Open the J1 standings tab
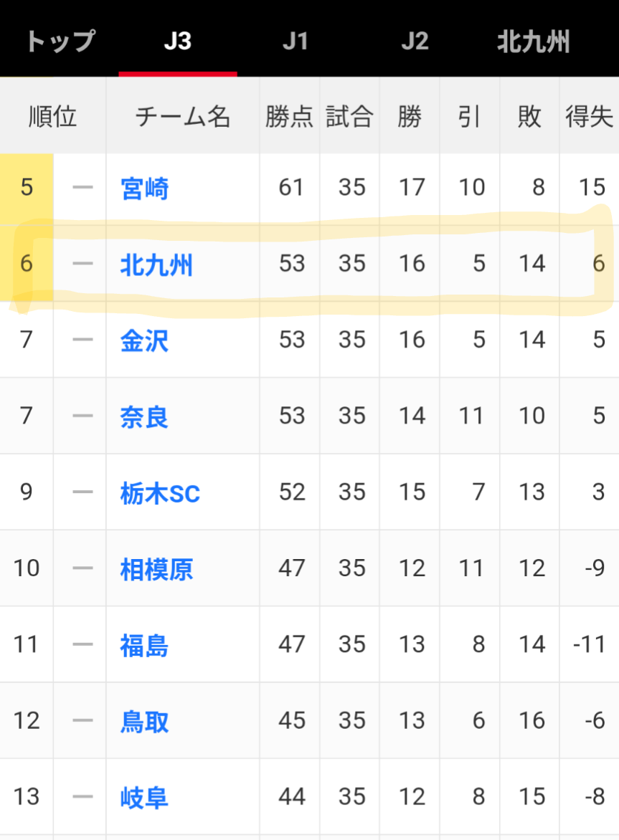 (295, 41)
